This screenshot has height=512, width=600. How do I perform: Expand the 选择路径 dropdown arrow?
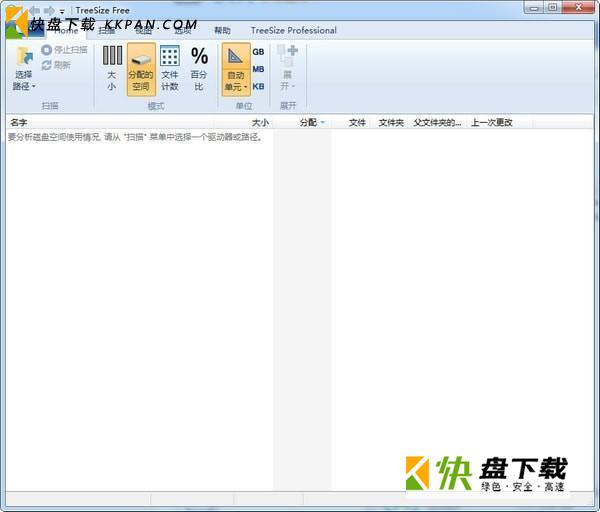34,86
